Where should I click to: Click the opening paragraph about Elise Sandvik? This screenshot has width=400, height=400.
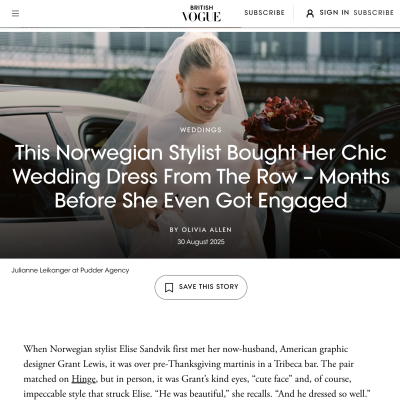click(197, 371)
